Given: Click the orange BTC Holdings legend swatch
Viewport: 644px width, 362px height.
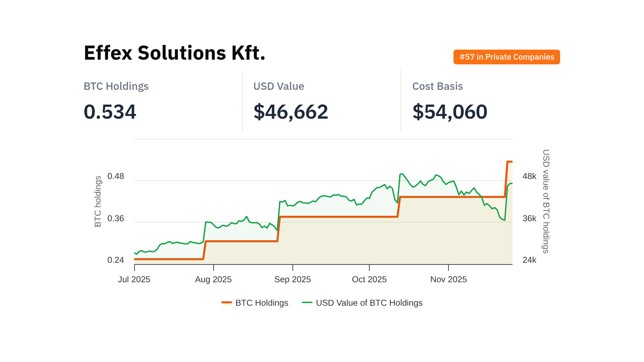Looking at the screenshot, I should click(x=227, y=303).
